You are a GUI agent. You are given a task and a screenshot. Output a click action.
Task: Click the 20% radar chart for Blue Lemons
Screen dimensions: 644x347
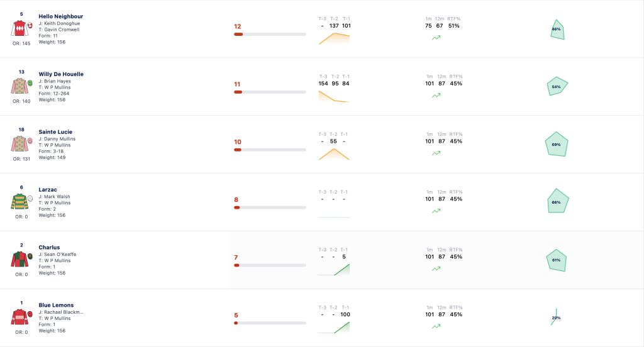pos(555,317)
